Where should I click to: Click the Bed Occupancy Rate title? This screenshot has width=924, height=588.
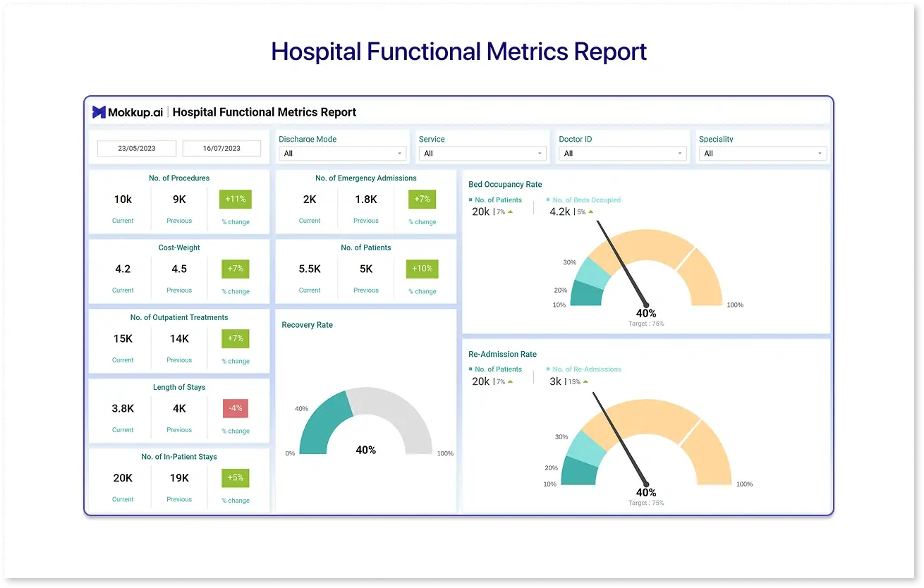[x=505, y=185]
